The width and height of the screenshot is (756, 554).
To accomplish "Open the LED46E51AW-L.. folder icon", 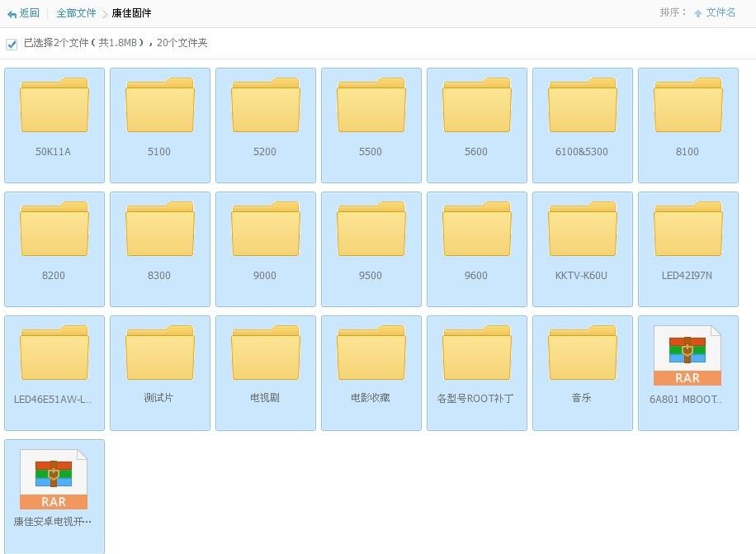I will [x=54, y=353].
